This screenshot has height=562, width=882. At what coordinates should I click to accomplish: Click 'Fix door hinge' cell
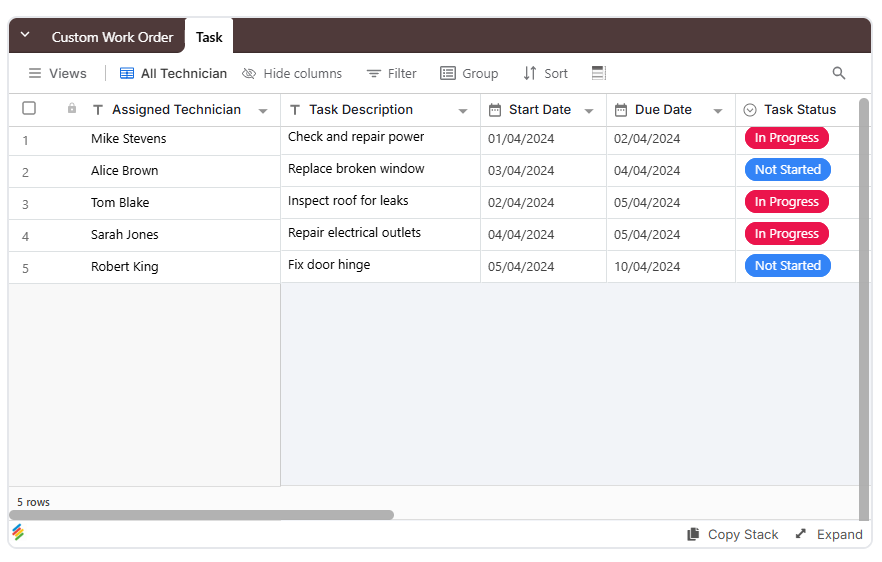[x=380, y=267]
